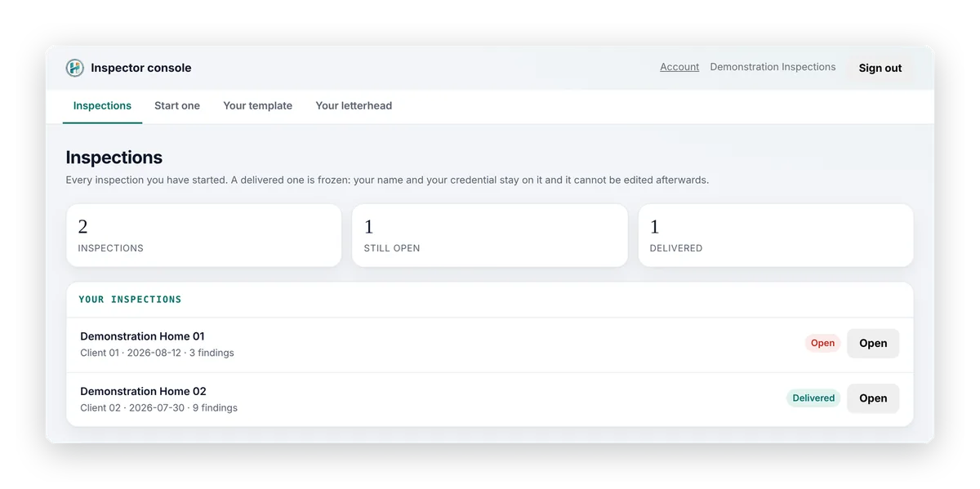
Task: Click the Inspections count card
Action: point(203,235)
